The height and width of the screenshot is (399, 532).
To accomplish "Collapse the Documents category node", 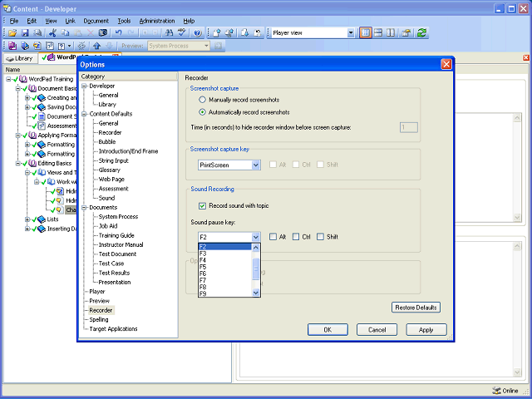I will click(x=84, y=207).
